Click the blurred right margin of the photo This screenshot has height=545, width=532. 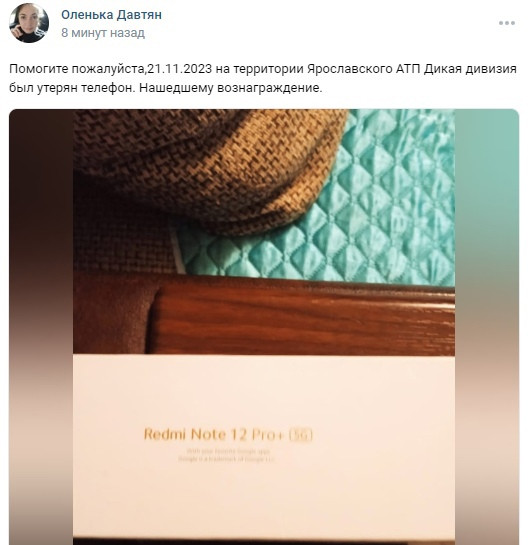486,327
